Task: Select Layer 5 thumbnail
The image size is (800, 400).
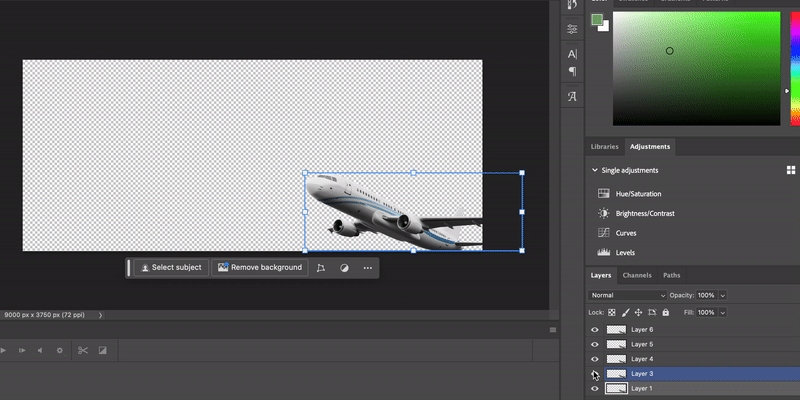Action: pyautogui.click(x=616, y=344)
